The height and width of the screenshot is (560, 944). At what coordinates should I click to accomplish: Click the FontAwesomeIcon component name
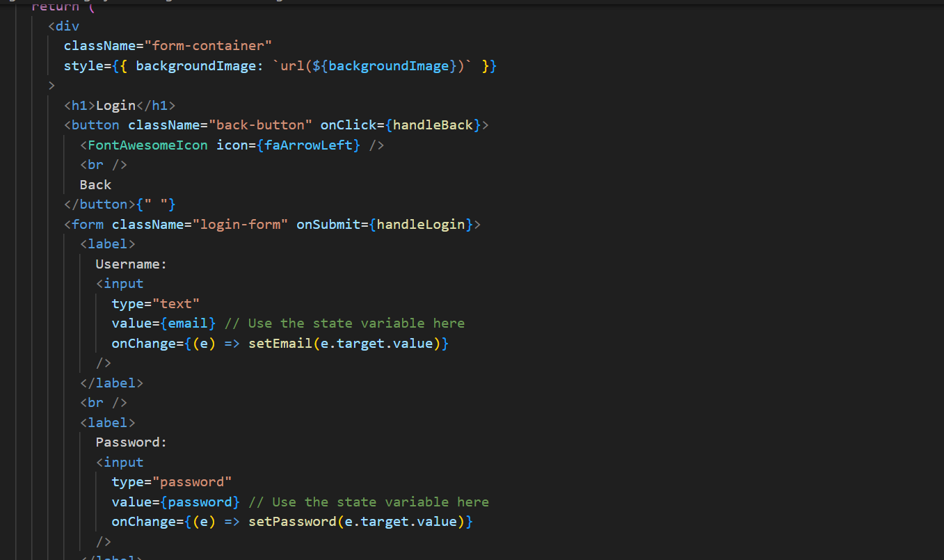(147, 145)
